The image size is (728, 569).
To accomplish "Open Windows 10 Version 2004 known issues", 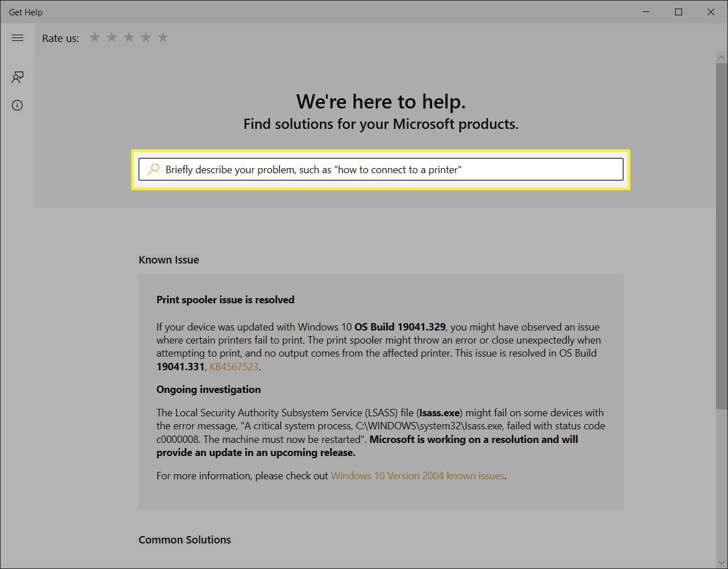I will coord(417,476).
